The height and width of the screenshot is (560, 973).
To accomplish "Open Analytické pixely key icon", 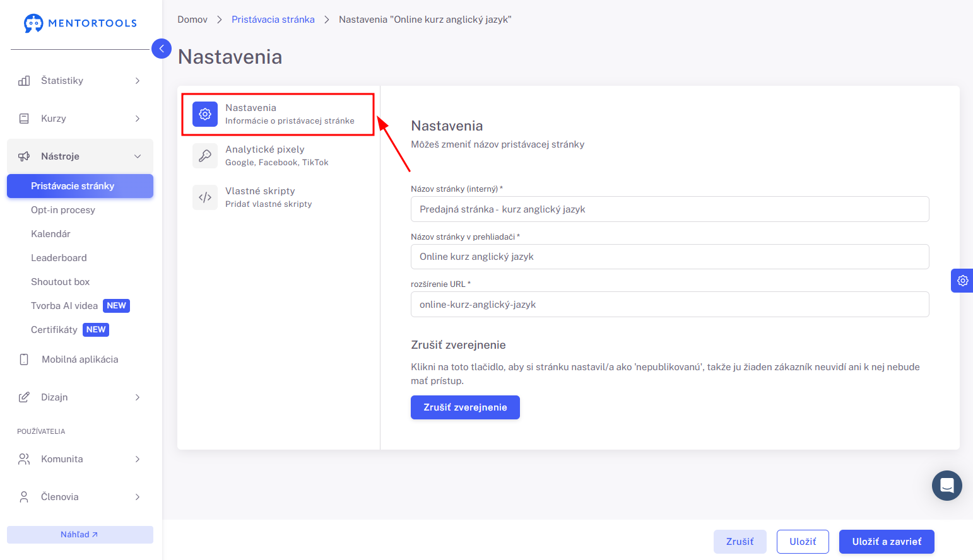I will (205, 156).
